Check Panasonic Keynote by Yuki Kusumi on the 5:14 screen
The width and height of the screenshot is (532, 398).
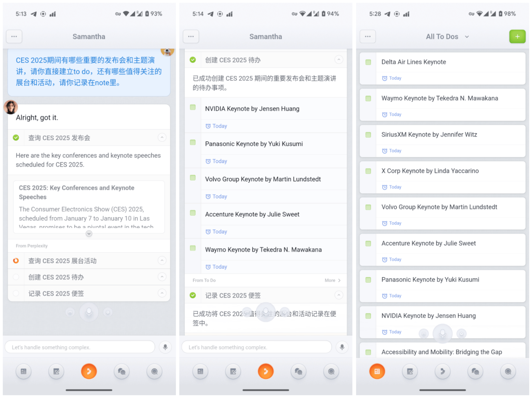coord(193,142)
